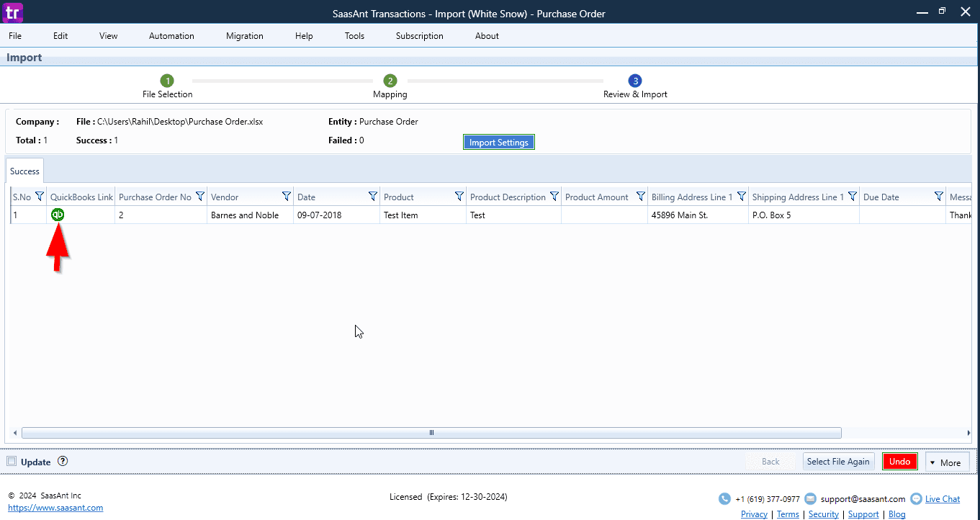Image resolution: width=980 pixels, height=520 pixels.
Task: Select the purchase order number '2' cell
Action: (x=161, y=215)
